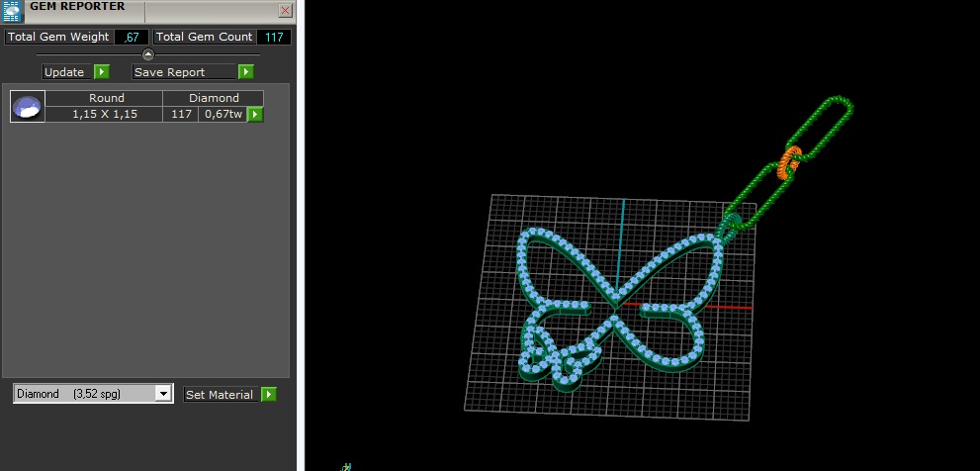980x471 pixels.
Task: Select the round gem thumbnail
Action: tap(28, 106)
